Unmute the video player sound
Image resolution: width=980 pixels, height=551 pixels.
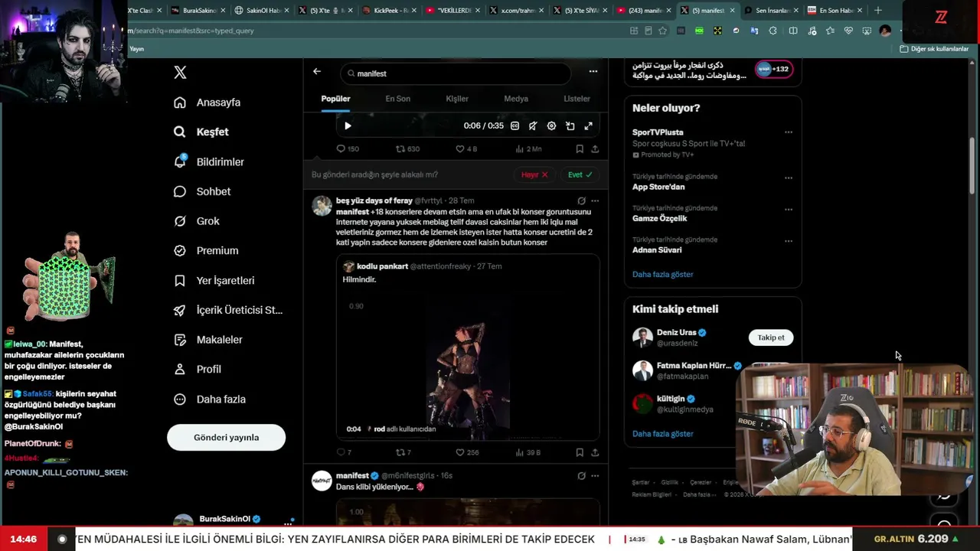533,126
